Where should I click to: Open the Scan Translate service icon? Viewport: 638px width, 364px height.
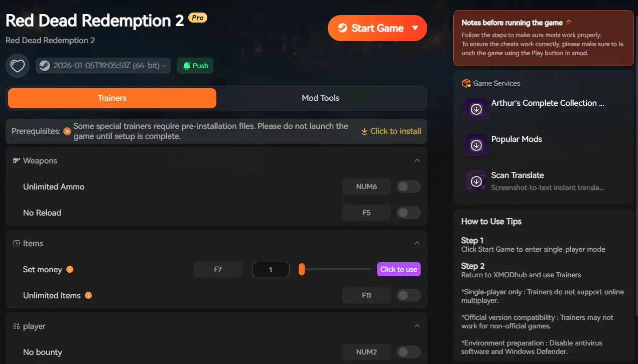pyautogui.click(x=476, y=181)
